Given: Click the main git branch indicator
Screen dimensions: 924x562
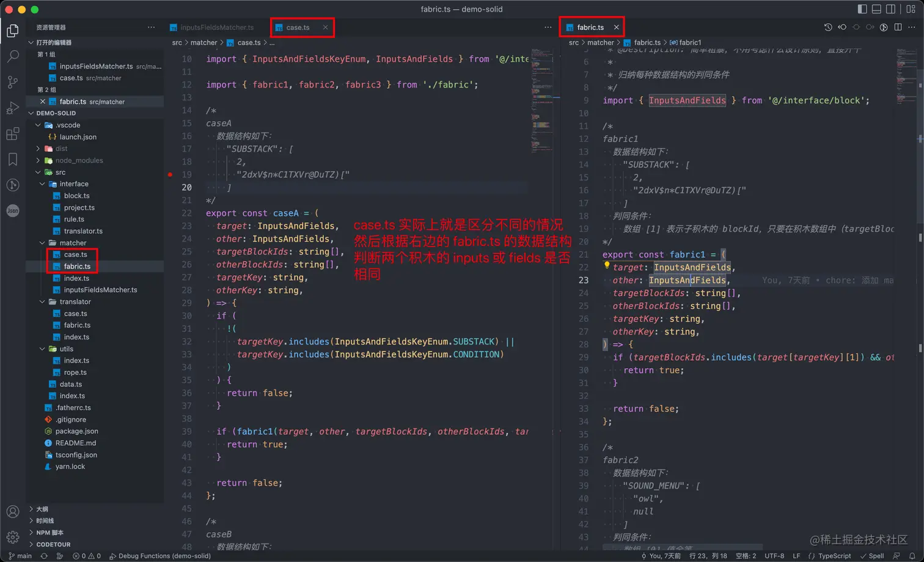Looking at the screenshot, I should click(20, 556).
